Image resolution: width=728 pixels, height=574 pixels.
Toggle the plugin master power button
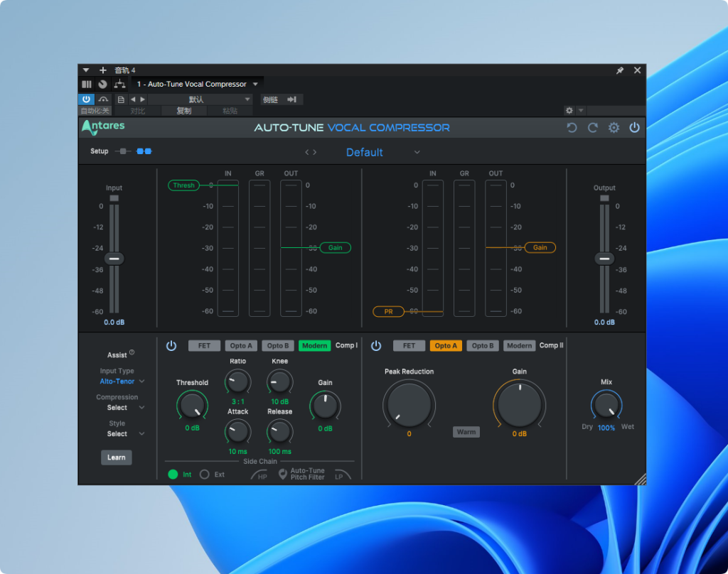point(634,128)
